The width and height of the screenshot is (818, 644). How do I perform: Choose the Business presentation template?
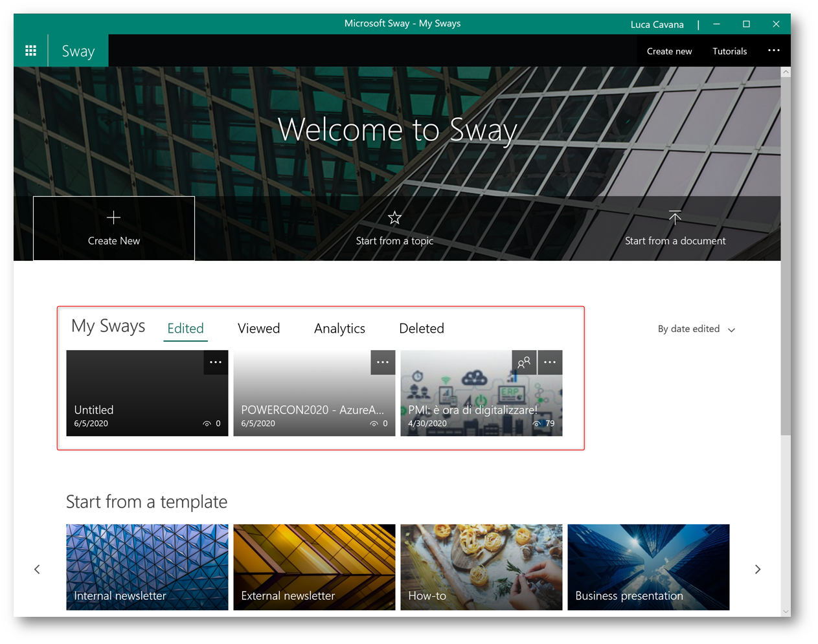648,567
